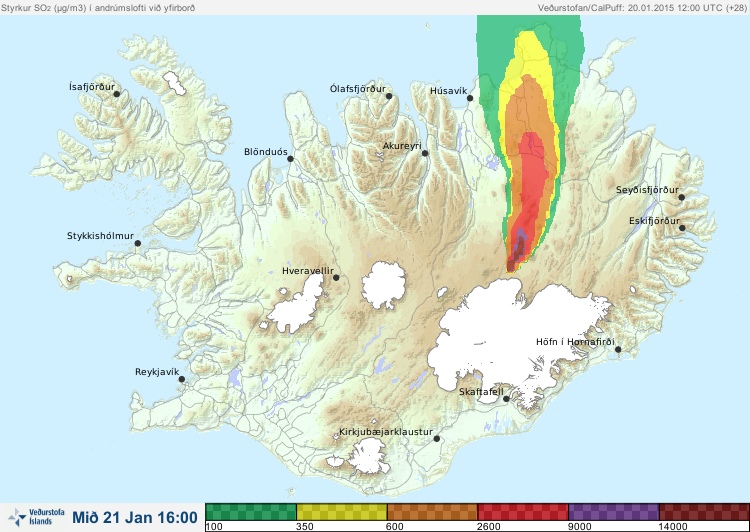The image size is (750, 532).
Task: Click the legend value 350
Action: [x=305, y=527]
